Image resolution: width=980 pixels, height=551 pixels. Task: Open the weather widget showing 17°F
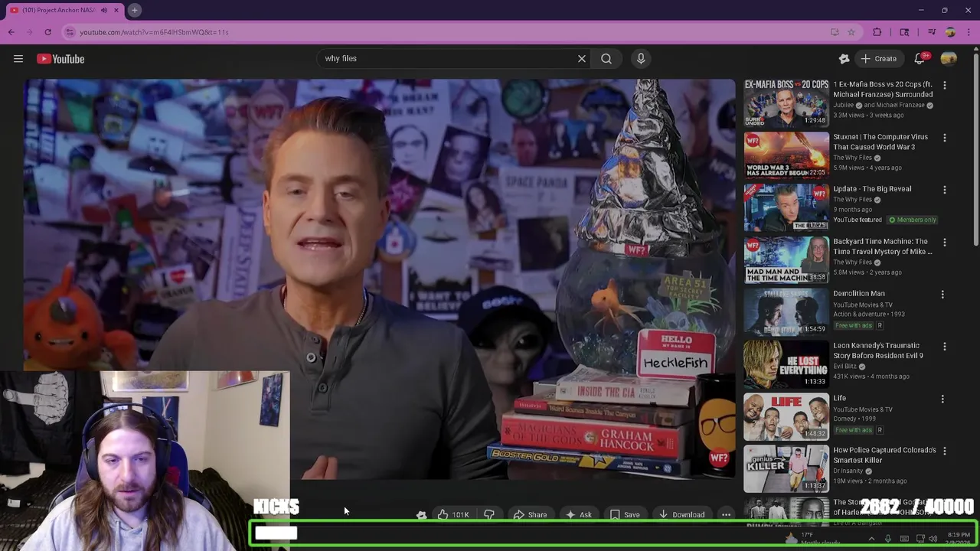[x=813, y=539]
